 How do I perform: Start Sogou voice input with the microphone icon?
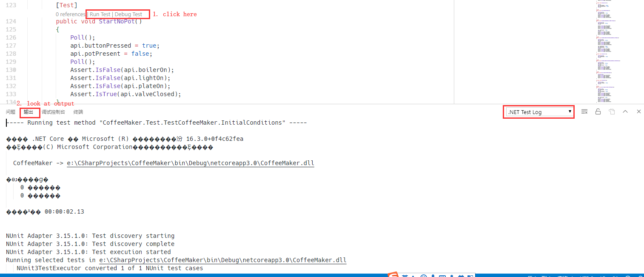point(433,274)
